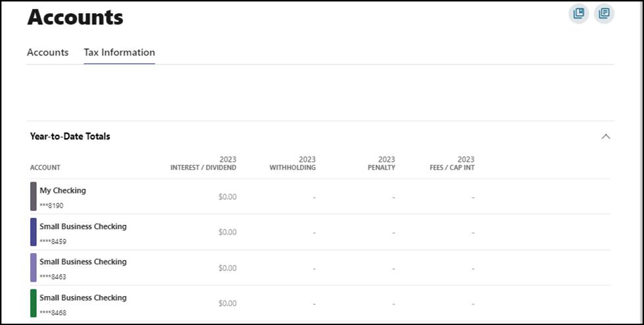Collapse the Year-to-Date Totals section

[x=606, y=137]
